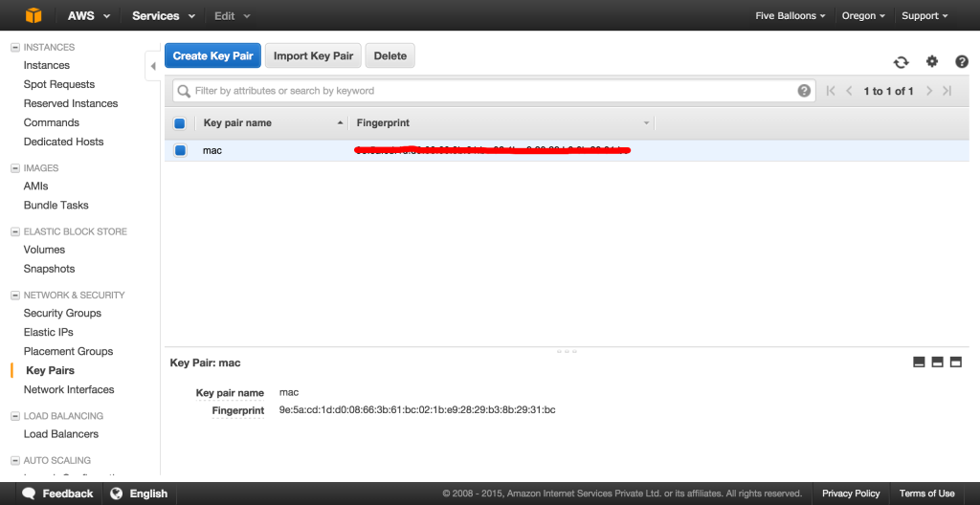Open the Terms of Use link

(926, 494)
